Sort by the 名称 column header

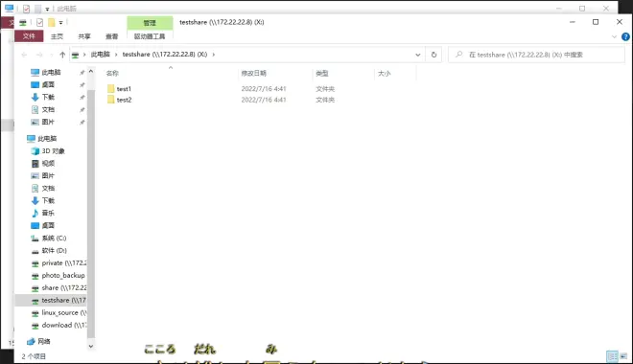click(112, 73)
